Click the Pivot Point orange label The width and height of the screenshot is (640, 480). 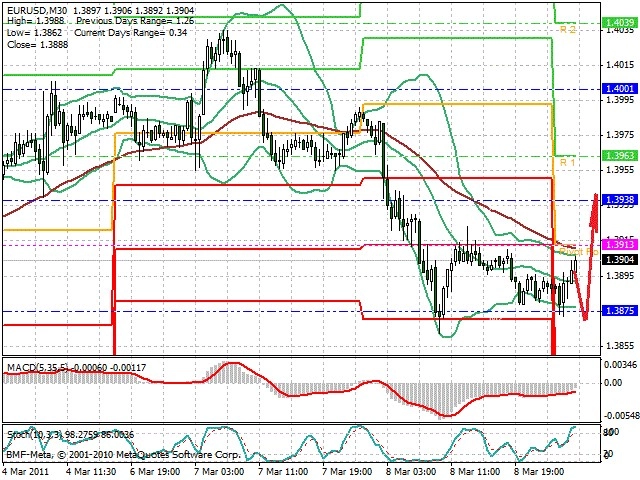[x=578, y=251]
